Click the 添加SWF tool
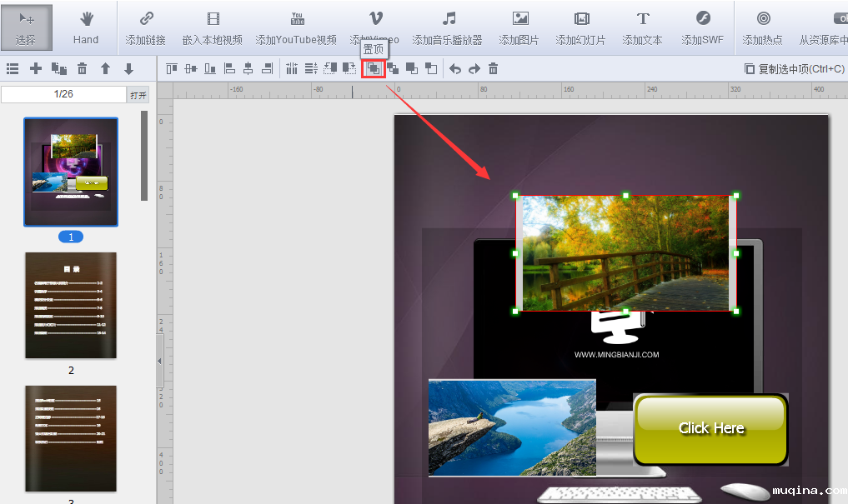Image resolution: width=848 pixels, height=504 pixels. click(702, 27)
